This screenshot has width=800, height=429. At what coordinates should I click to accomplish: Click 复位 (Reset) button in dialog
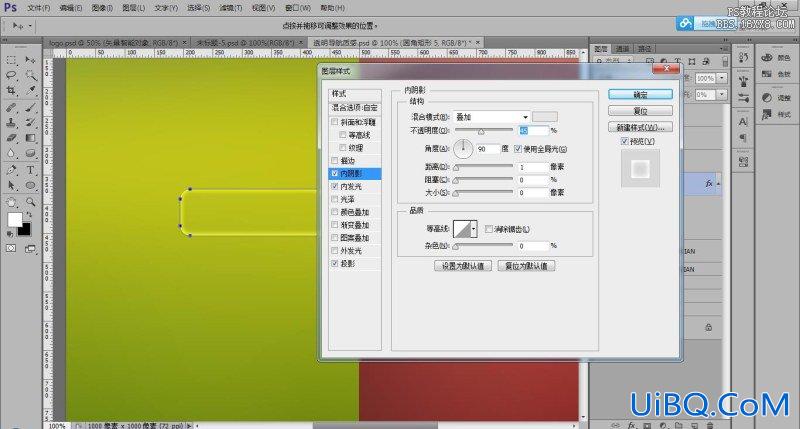640,111
